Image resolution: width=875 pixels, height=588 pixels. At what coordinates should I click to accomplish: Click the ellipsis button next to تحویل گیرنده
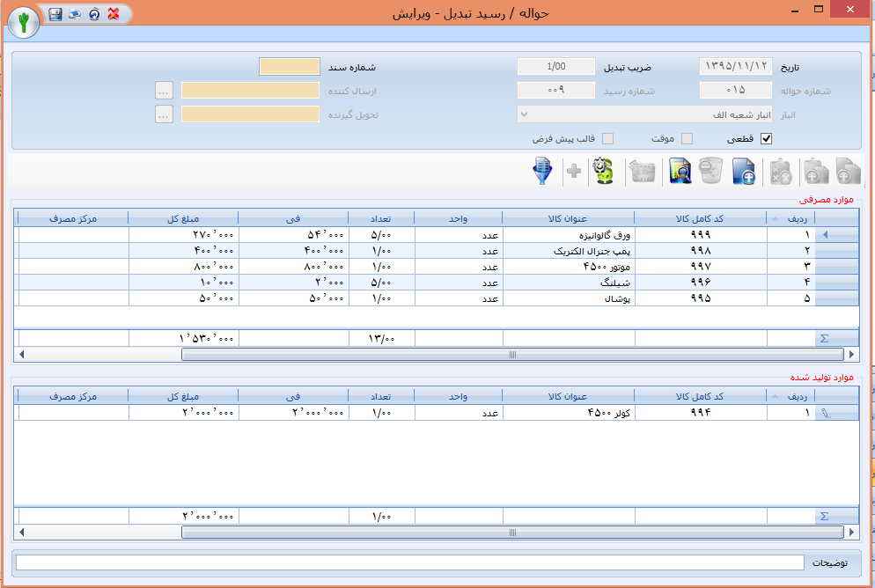164,114
